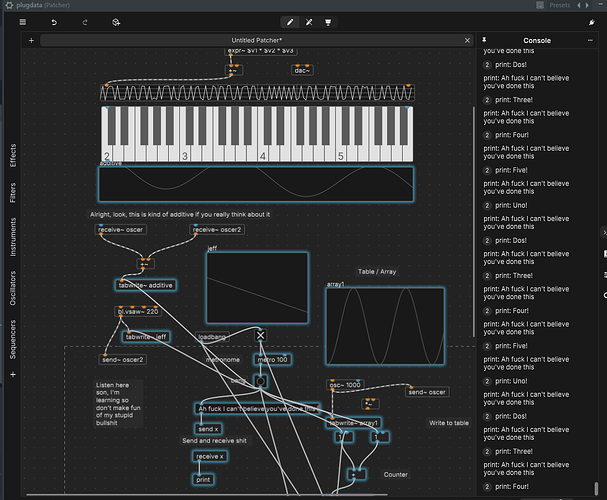This screenshot has height=500, width=607.
Task: Open the Oscillators sidebar category
Action: click(x=13, y=288)
